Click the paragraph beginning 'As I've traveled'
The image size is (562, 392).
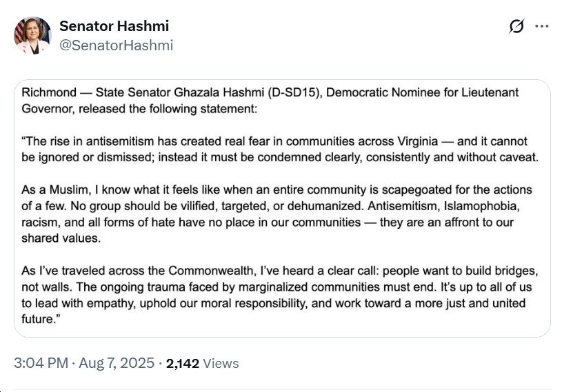(x=280, y=295)
